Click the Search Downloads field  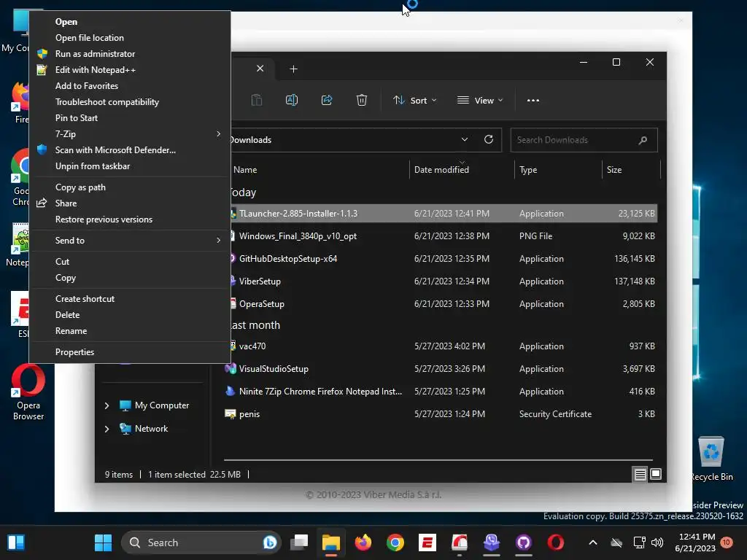584,140
